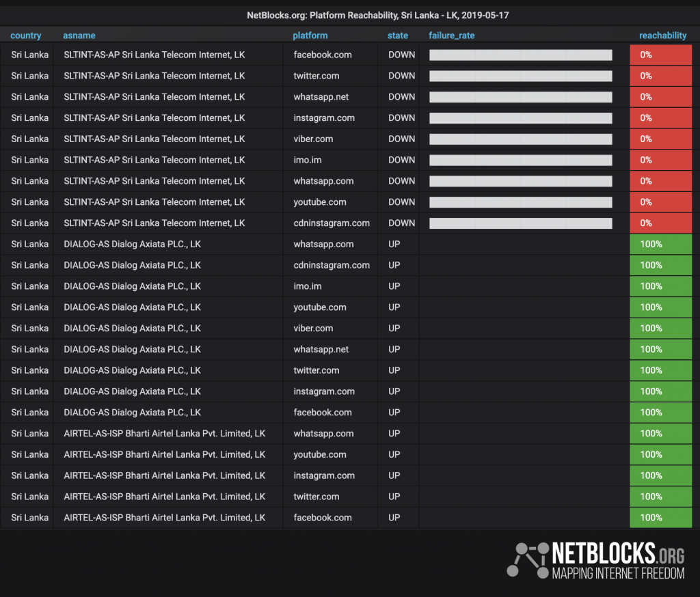Image resolution: width=700 pixels, height=597 pixels.
Task: Click youtube.com in the Dialog Axiata rows
Action: [x=320, y=307]
